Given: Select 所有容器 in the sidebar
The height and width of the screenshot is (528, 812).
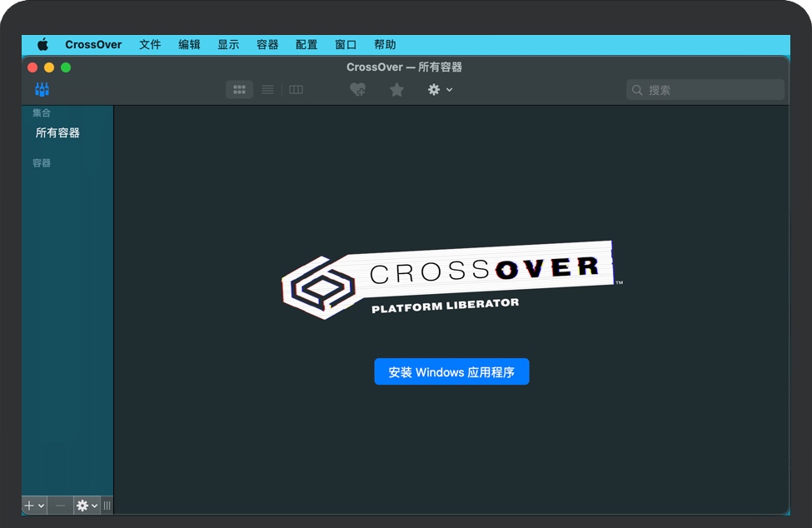Looking at the screenshot, I should click(57, 132).
